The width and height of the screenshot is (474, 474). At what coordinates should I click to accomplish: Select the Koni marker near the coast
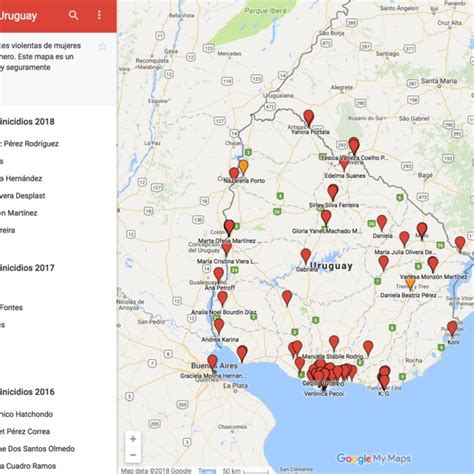pyautogui.click(x=452, y=329)
